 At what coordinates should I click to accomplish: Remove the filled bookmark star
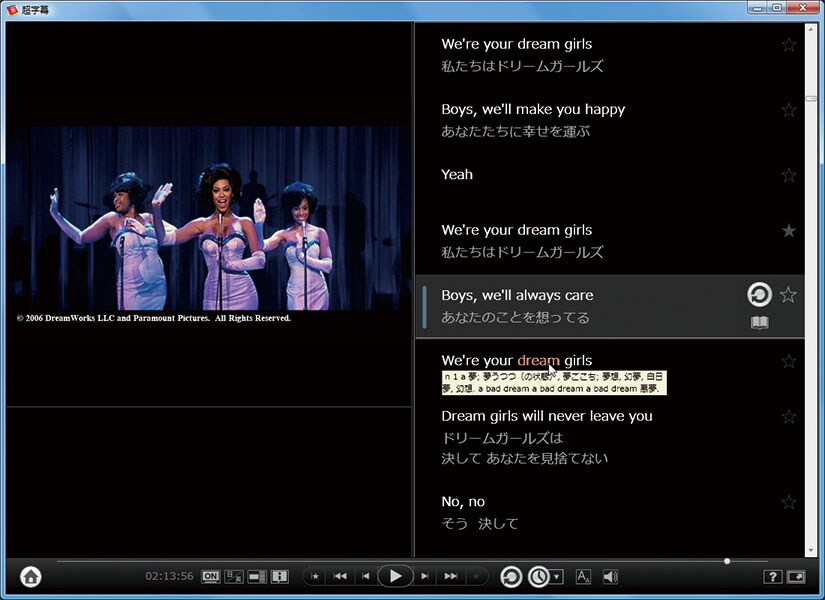[x=789, y=231]
